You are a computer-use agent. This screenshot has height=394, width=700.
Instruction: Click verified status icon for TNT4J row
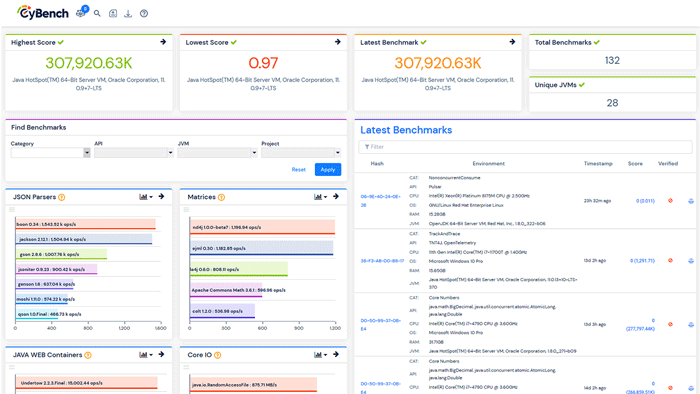(670, 261)
